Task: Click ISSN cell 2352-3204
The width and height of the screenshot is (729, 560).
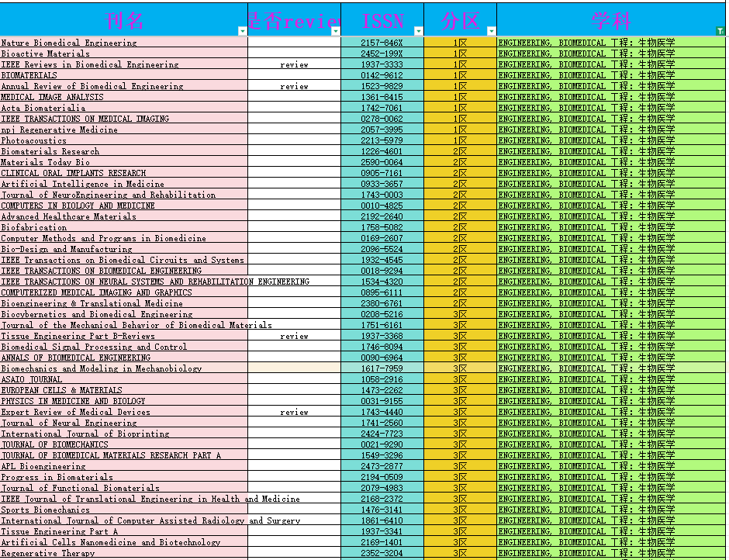Action: 382,552
